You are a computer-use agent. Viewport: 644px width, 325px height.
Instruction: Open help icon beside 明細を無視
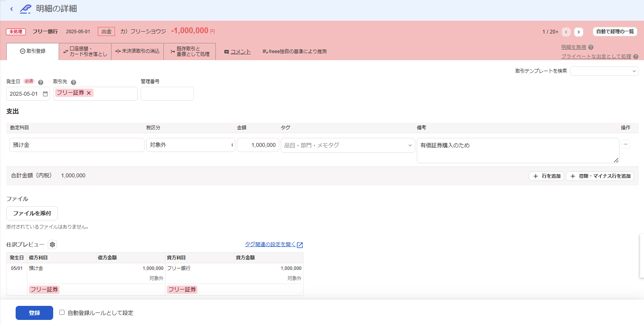pos(591,47)
